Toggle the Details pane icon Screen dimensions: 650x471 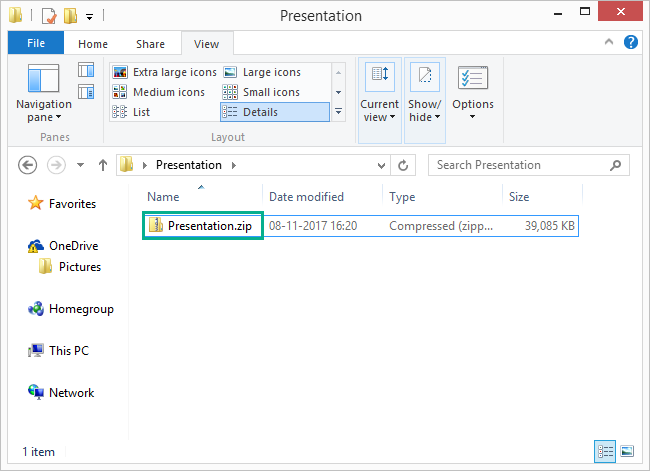click(86, 92)
